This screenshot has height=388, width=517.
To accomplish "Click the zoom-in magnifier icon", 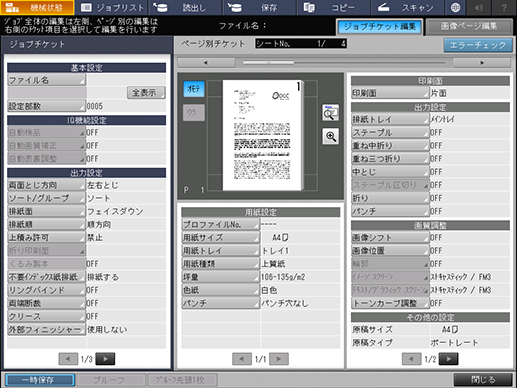I will tap(330, 136).
